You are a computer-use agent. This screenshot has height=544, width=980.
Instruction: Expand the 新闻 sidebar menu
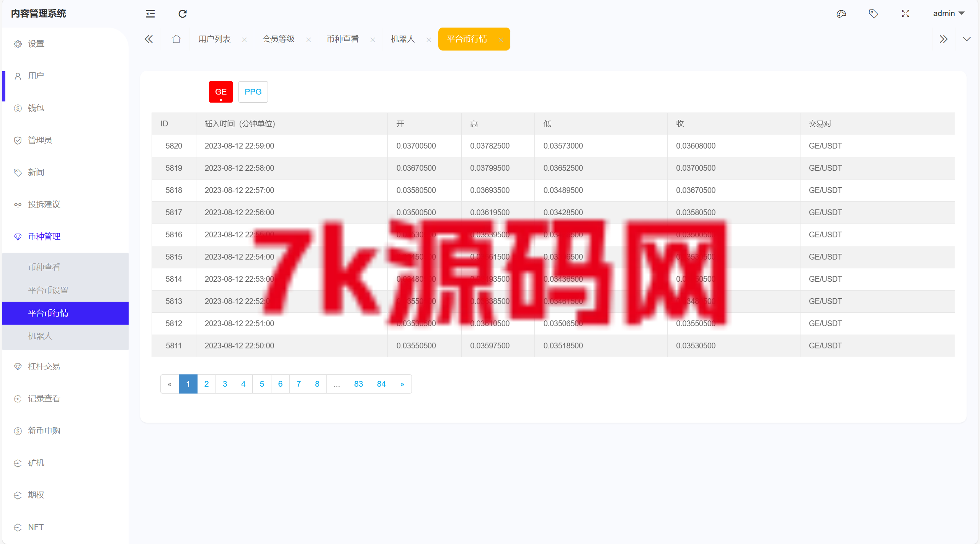click(x=65, y=172)
